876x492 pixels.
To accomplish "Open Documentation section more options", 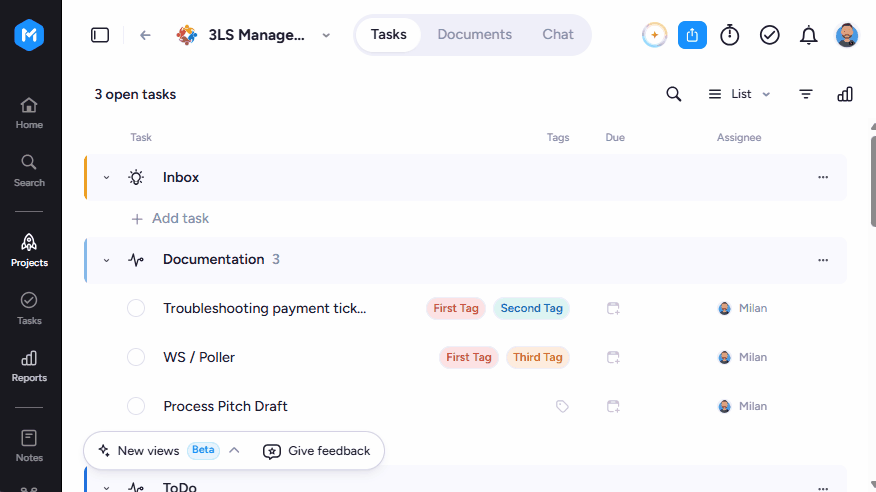I will pyautogui.click(x=823, y=260).
